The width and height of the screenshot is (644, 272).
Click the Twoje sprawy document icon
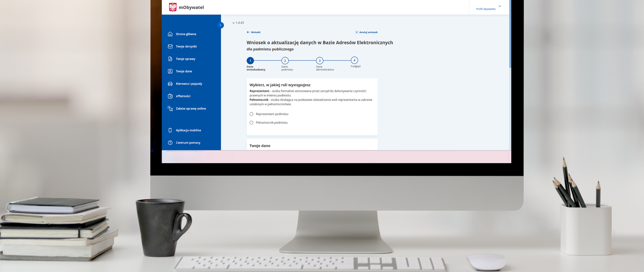tap(170, 59)
